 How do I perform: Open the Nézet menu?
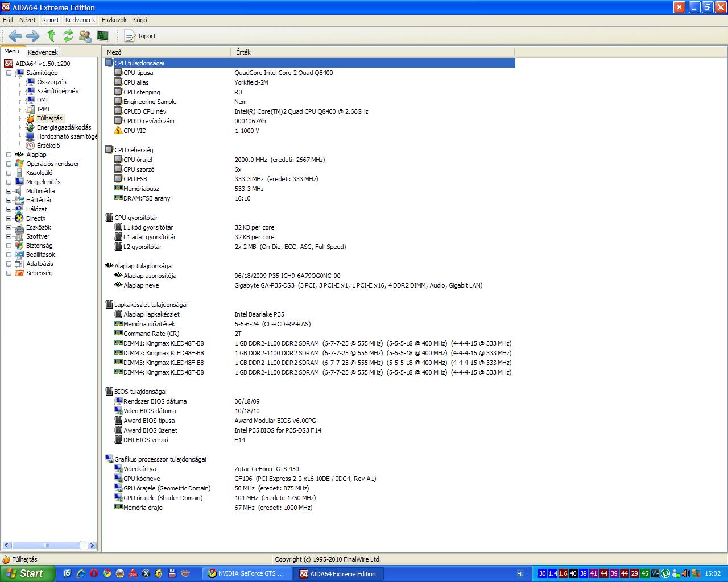pyautogui.click(x=27, y=20)
